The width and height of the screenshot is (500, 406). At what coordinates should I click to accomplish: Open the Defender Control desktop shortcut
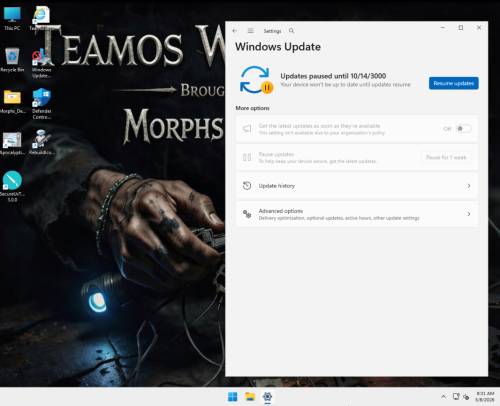click(41, 104)
